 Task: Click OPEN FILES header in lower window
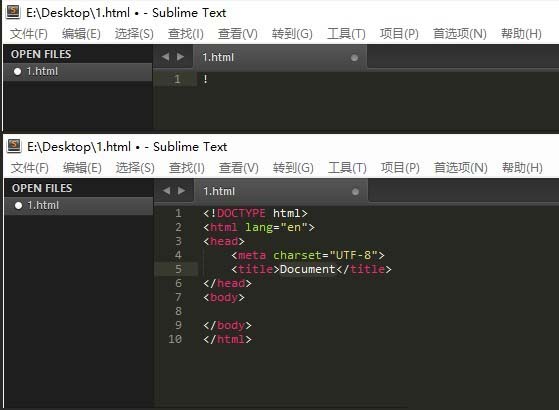(42, 188)
